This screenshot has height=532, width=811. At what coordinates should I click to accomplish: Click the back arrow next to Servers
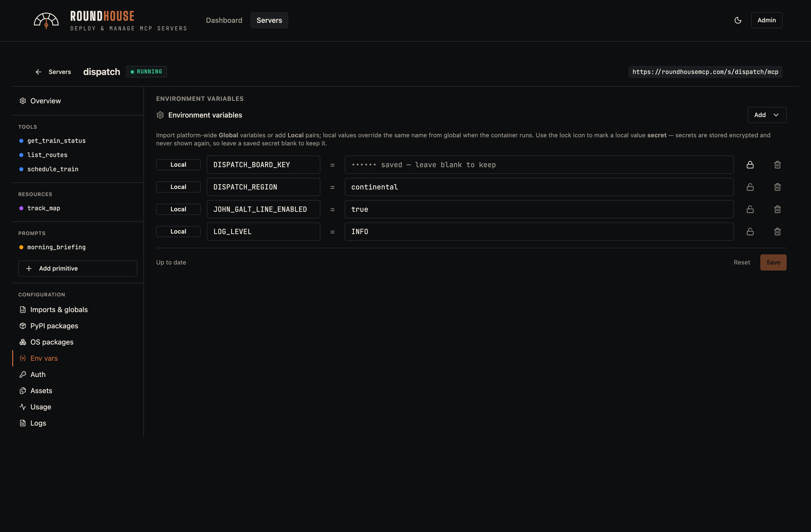point(39,72)
